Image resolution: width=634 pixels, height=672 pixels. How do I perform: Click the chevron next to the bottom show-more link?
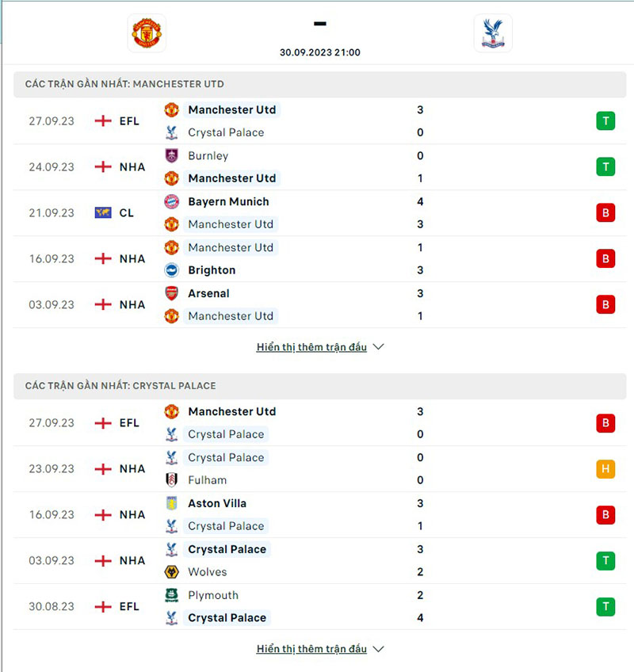(378, 648)
